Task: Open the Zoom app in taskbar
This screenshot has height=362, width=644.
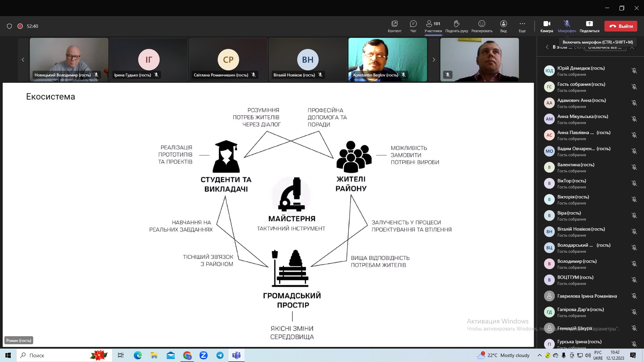Action: (204, 355)
